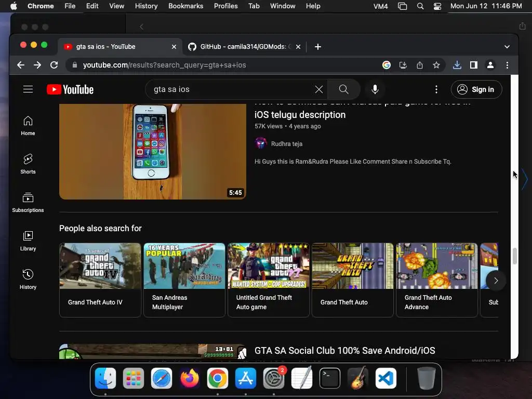This screenshot has height=399, width=532.
Task: Open Finder from the Dock
Action: pos(105,378)
